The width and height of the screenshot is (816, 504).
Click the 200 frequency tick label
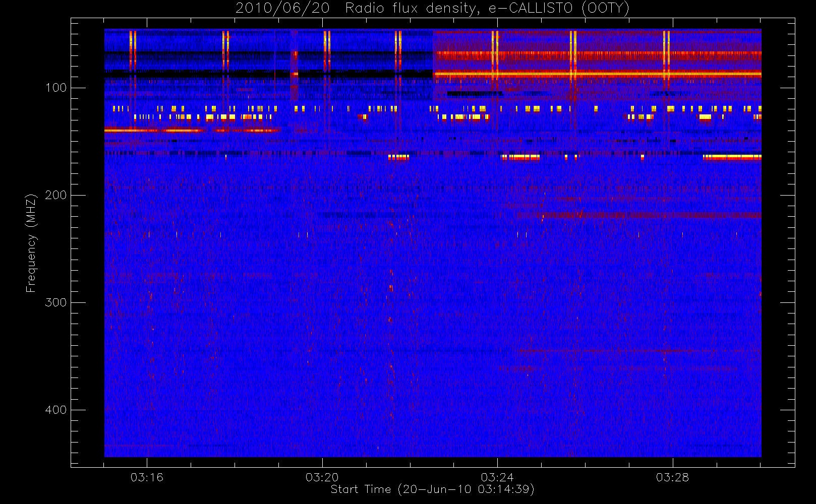click(56, 195)
